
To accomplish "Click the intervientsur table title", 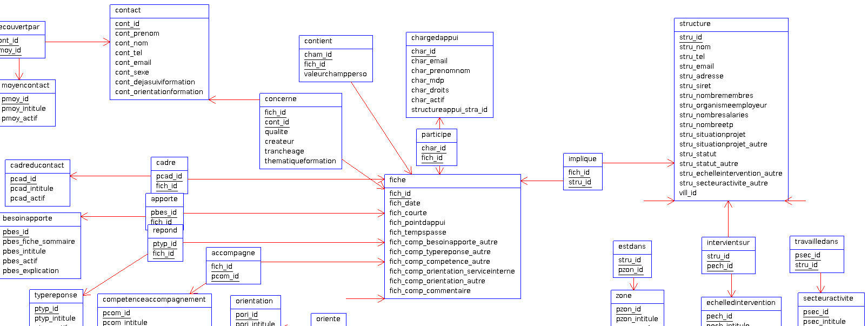I will click(728, 243).
